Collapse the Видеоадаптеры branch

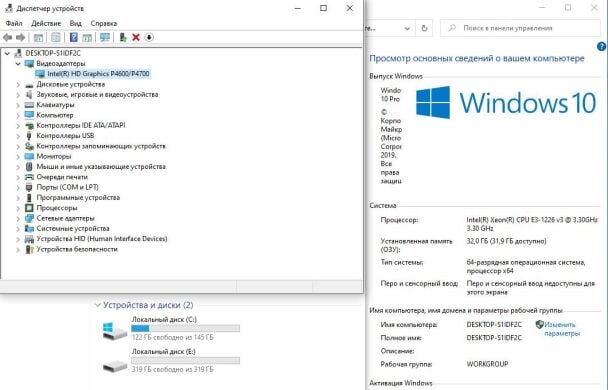click(x=18, y=63)
